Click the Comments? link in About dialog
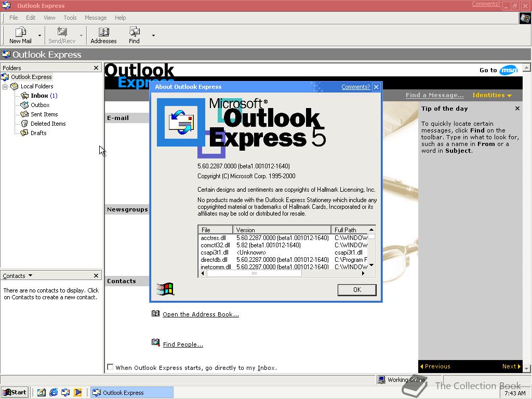532x399 pixels. coord(355,87)
